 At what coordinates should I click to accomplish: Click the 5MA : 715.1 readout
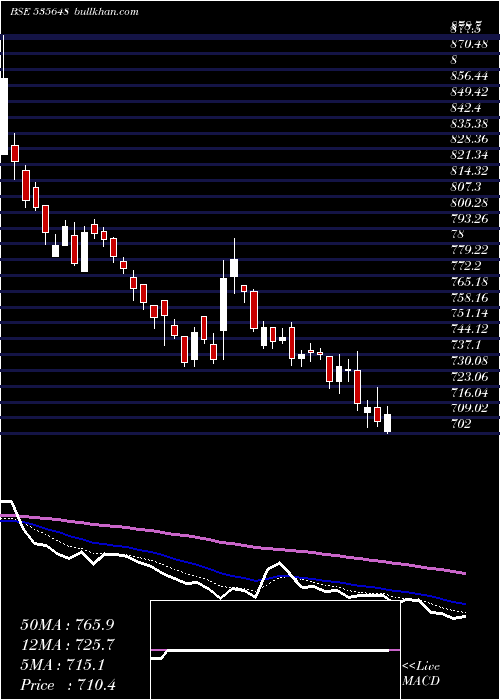[63, 666]
